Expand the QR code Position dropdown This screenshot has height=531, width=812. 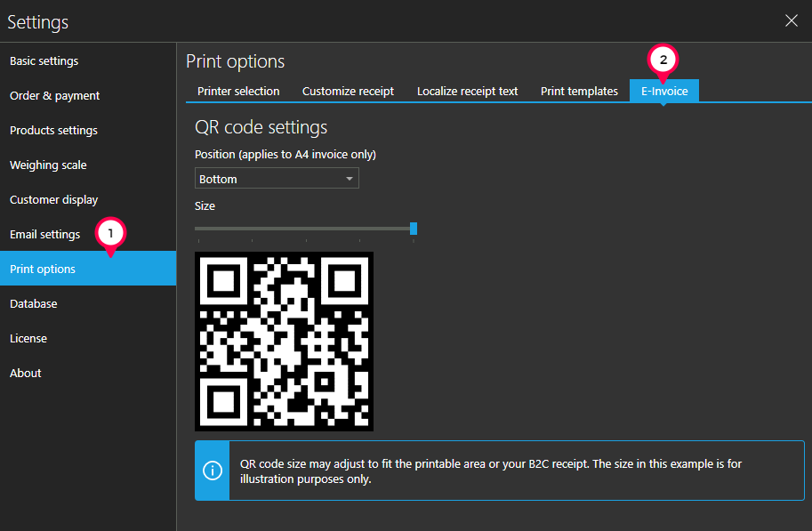(x=277, y=179)
